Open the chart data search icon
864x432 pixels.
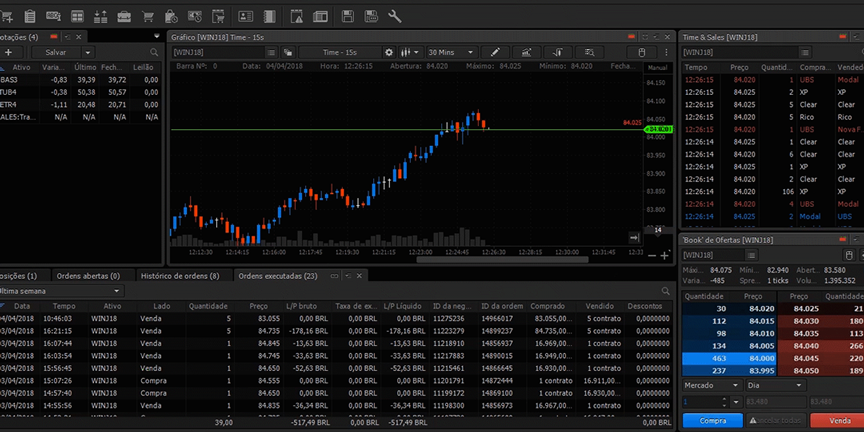click(x=590, y=52)
